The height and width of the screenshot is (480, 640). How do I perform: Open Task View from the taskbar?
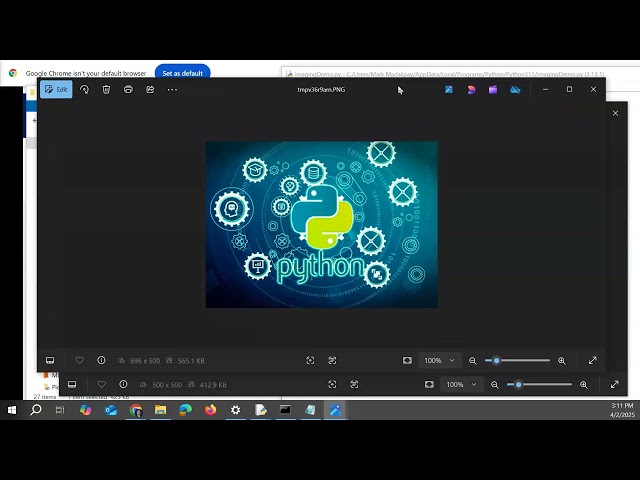[60, 410]
